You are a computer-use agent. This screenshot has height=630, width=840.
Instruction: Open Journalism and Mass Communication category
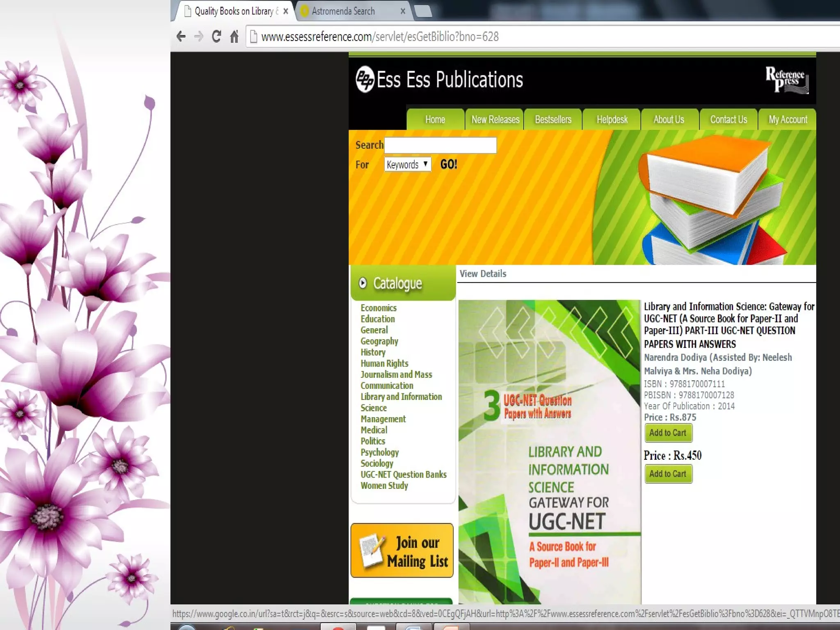tap(396, 380)
